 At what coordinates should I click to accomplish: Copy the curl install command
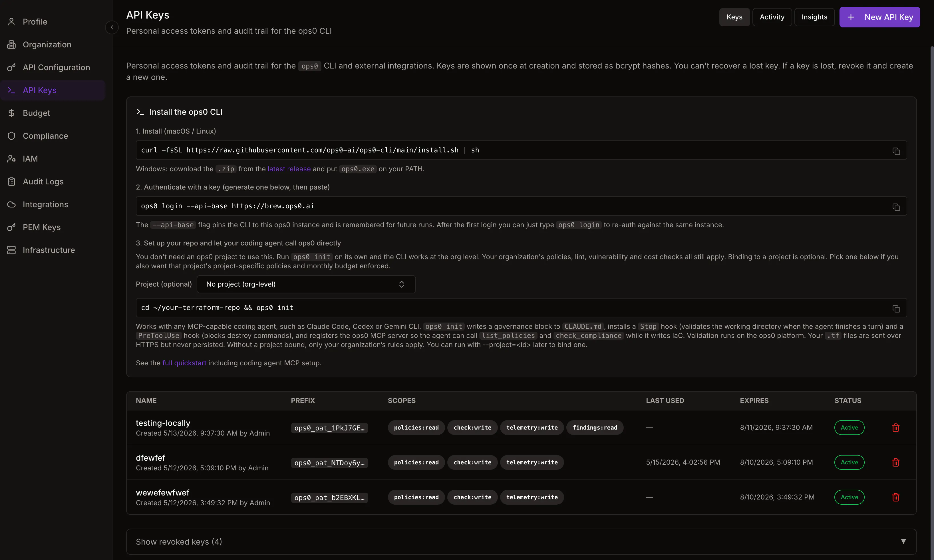click(x=896, y=151)
